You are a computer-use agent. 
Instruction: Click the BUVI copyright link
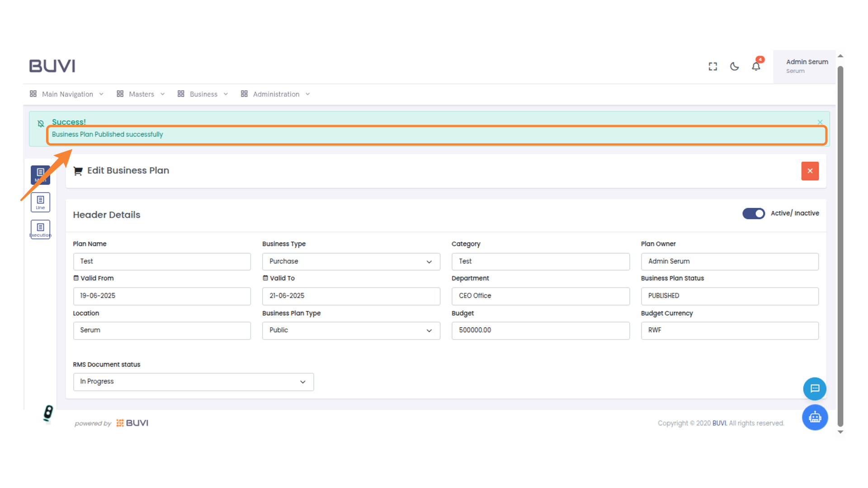(719, 423)
